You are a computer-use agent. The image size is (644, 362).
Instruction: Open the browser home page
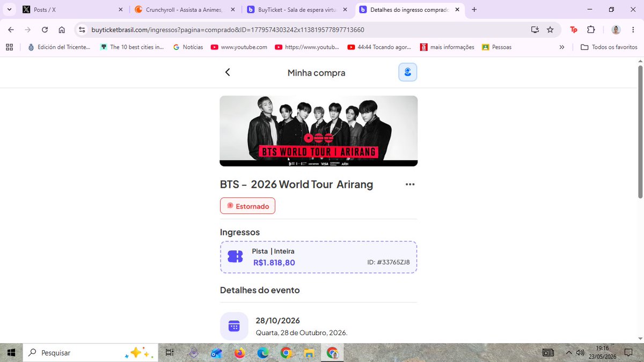(x=62, y=29)
